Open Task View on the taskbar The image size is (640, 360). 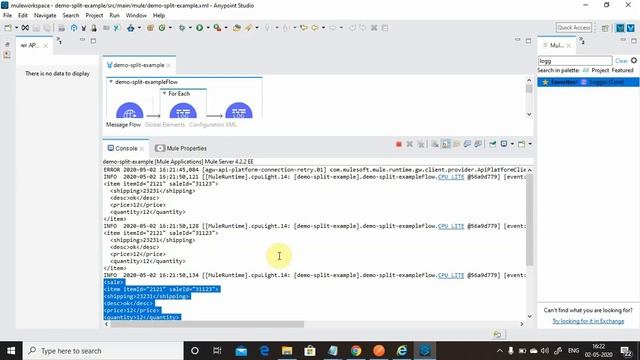[x=217, y=351]
